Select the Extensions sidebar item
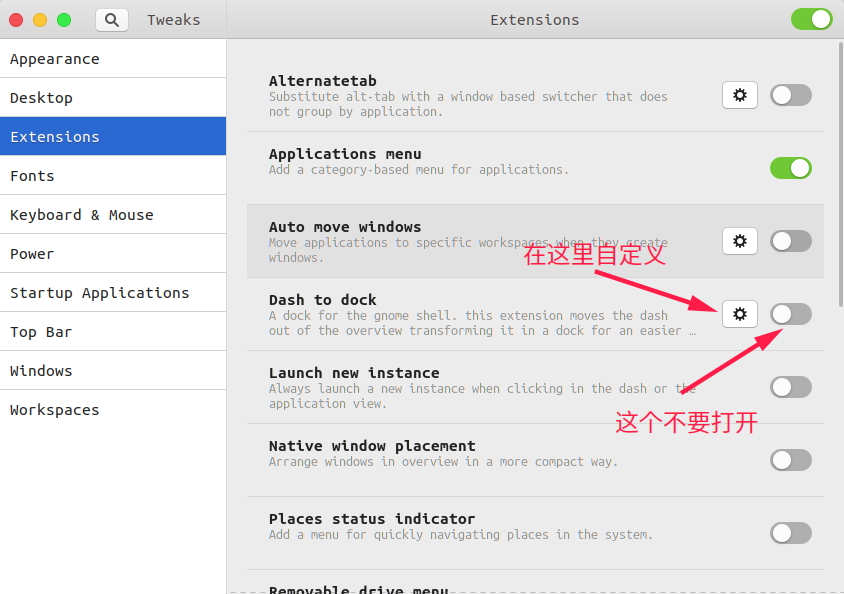This screenshot has width=844, height=594. 113,137
